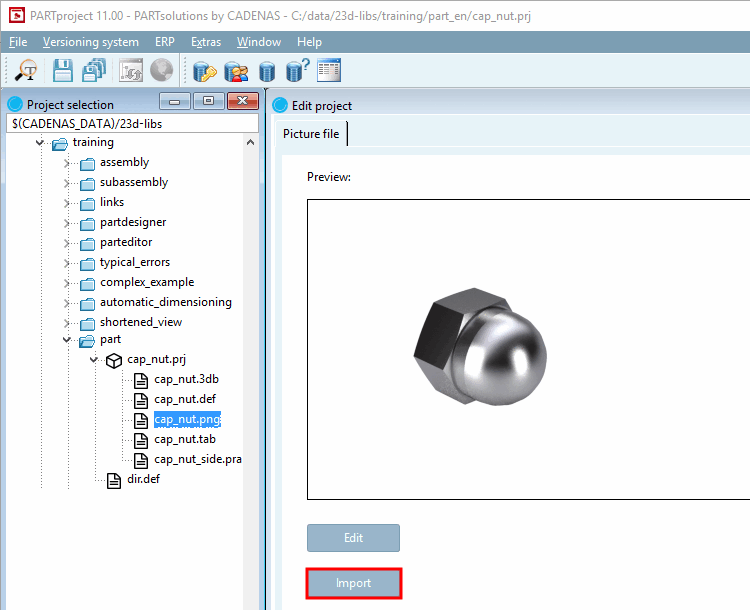
Task: Open the Window menu
Action: [x=259, y=42]
